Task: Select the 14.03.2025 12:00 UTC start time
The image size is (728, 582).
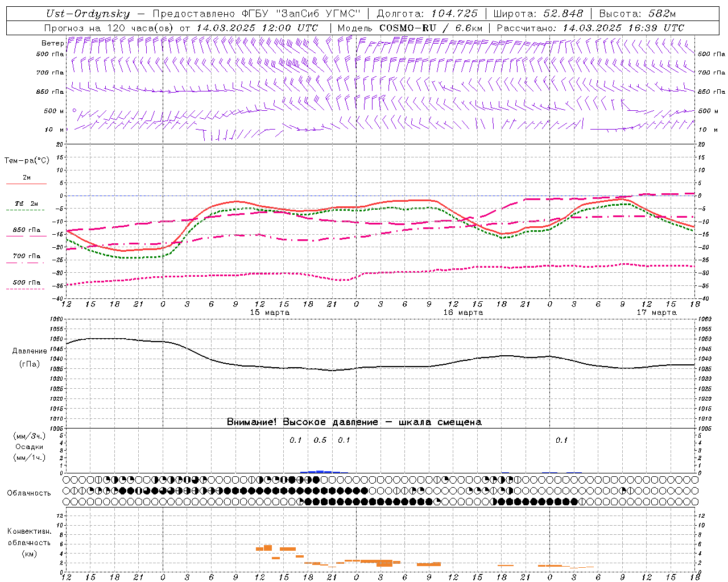Action: pos(257,27)
